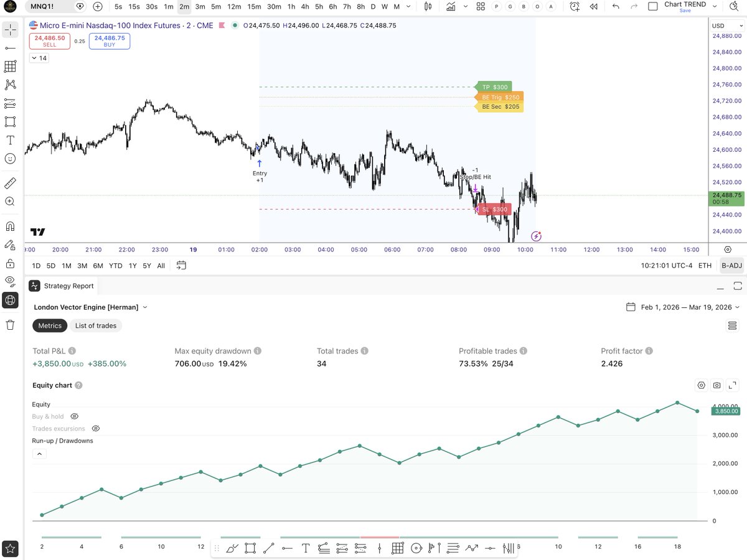The image size is (747, 560).
Task: Open the Feb 1 — Mar 19 date range picker
Action: click(x=682, y=307)
